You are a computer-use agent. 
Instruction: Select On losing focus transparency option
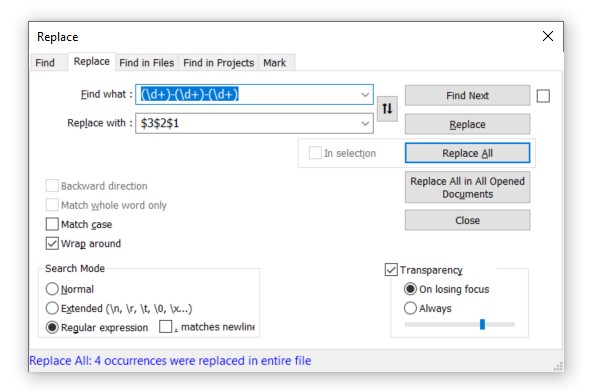[x=410, y=289]
